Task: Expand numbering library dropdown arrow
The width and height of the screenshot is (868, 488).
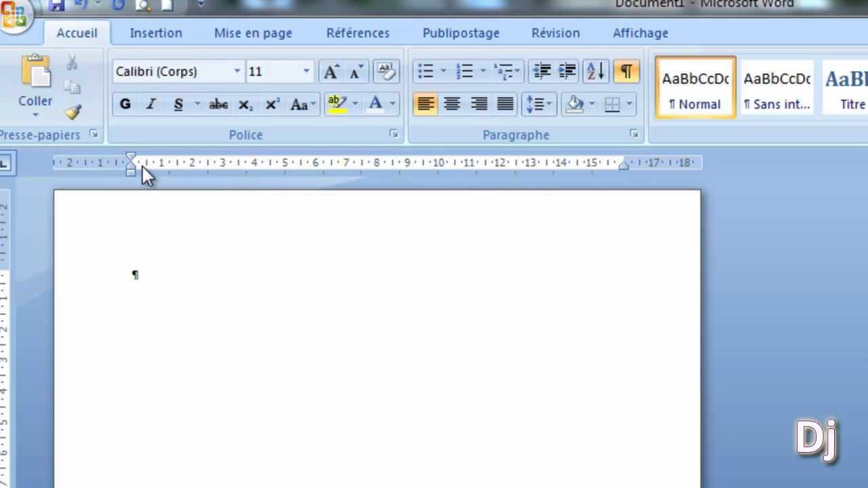Action: (x=483, y=71)
